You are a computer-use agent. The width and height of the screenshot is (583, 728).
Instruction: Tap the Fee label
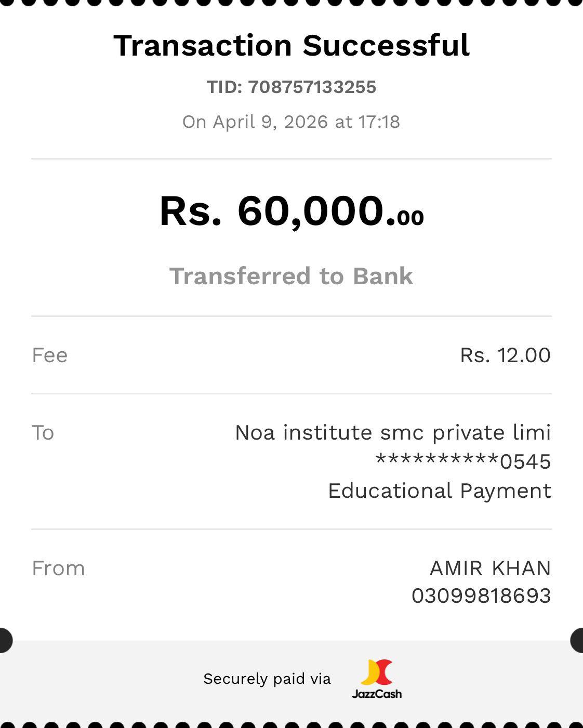(x=50, y=355)
